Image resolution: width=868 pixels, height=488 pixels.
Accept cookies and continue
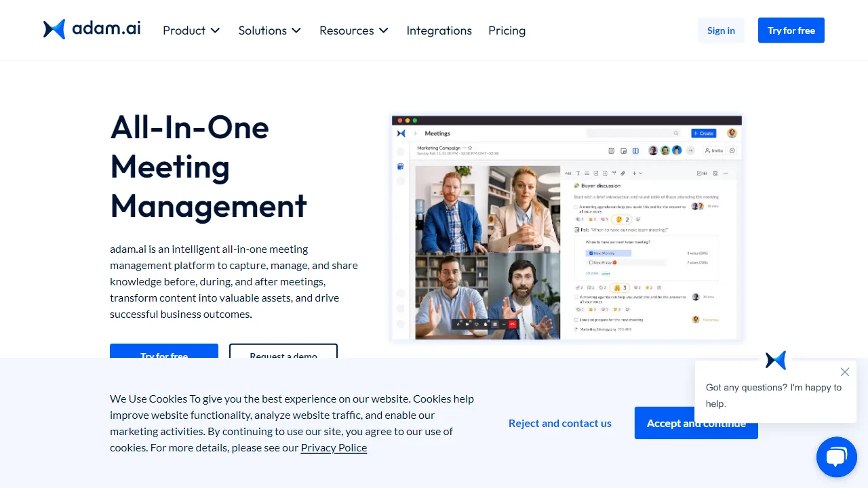point(696,423)
